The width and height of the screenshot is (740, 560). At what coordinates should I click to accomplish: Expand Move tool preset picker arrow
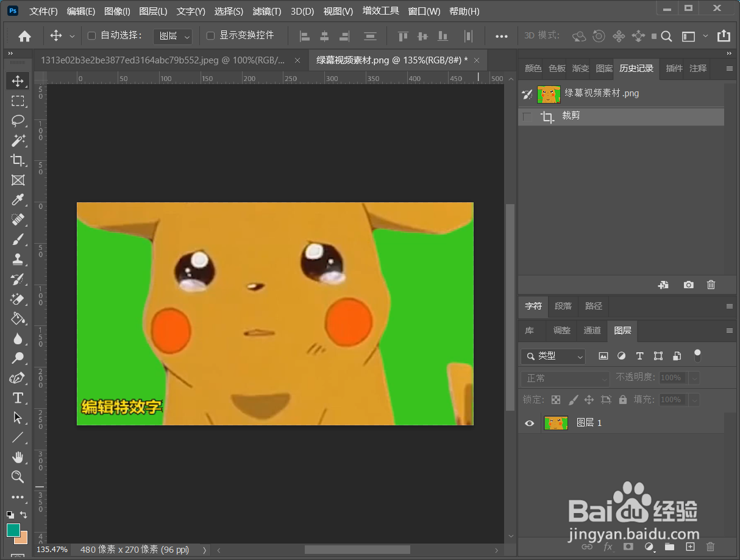point(72,37)
